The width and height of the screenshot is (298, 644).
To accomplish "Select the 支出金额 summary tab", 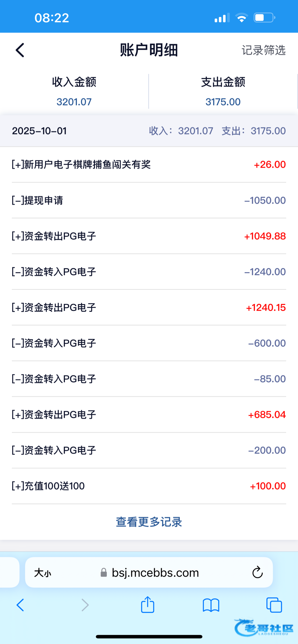I will tap(223, 91).
